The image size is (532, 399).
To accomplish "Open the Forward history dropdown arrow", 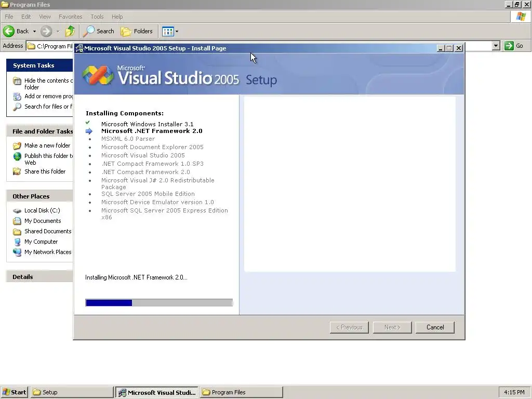I will 58,32.
